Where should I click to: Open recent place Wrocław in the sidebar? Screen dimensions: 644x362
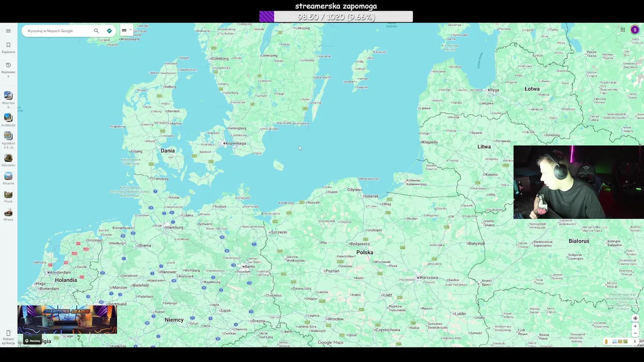click(x=8, y=100)
